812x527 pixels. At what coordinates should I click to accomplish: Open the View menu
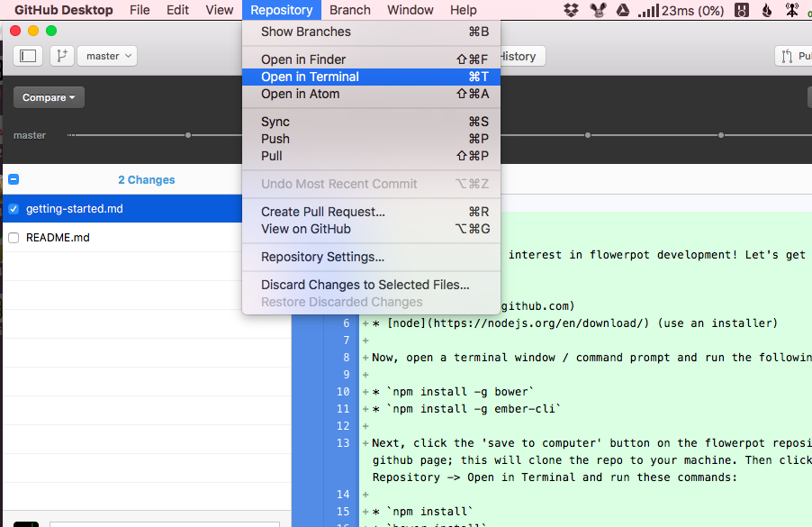click(220, 10)
